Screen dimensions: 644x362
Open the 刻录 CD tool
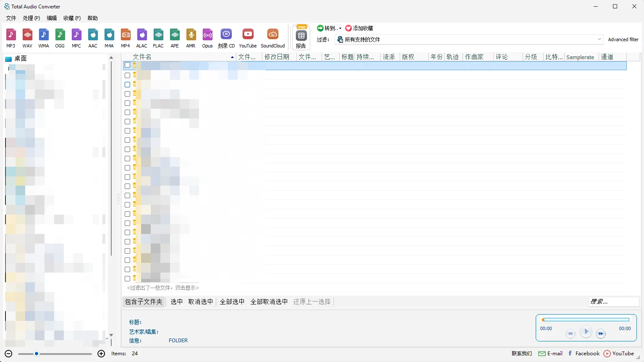pyautogui.click(x=226, y=38)
